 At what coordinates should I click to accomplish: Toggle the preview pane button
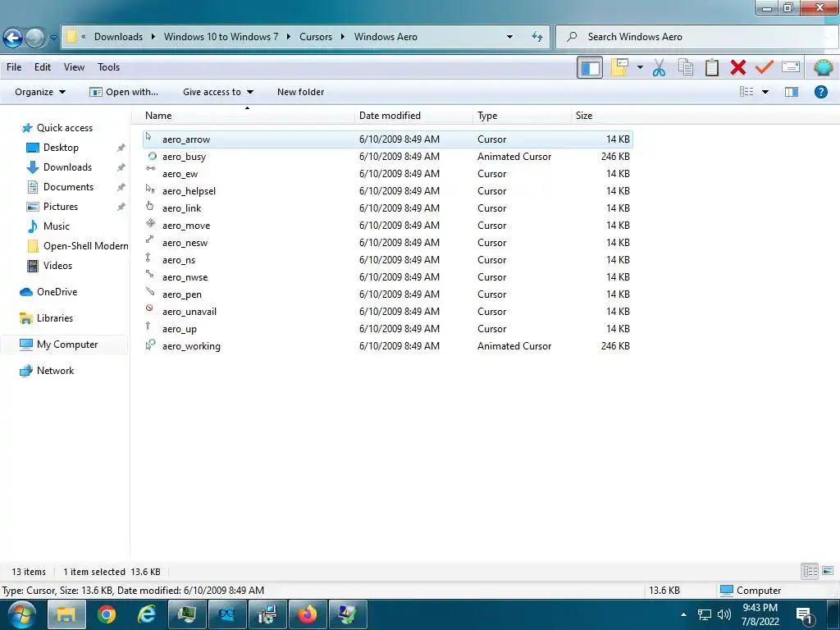pyautogui.click(x=792, y=92)
